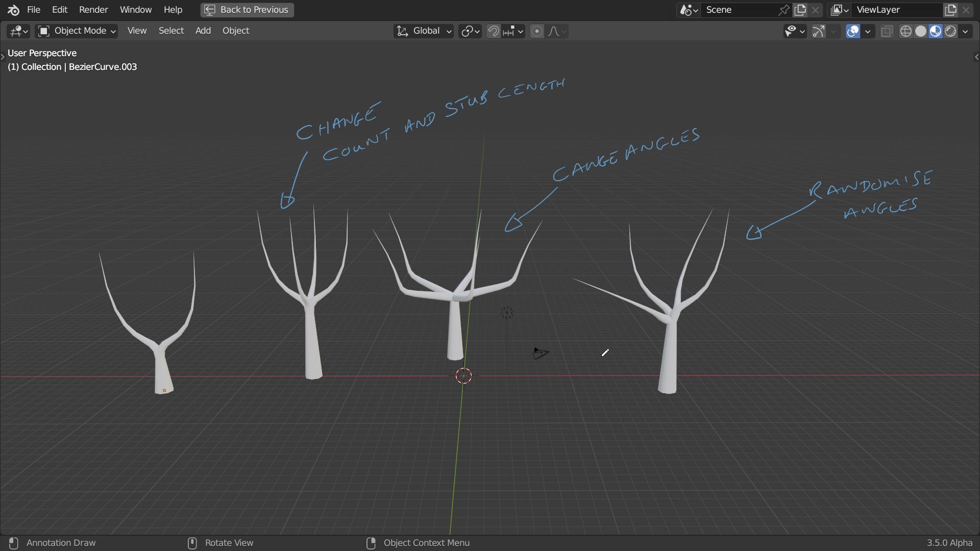980x551 pixels.
Task: Toggle proportional editing
Action: click(537, 31)
